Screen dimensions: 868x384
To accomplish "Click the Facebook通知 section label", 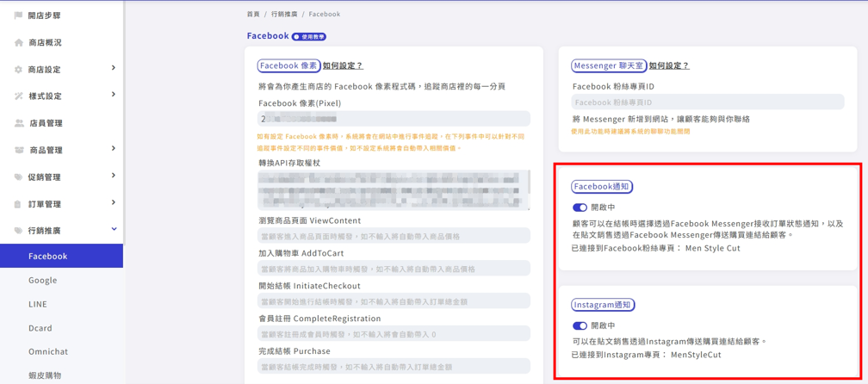I will pyautogui.click(x=602, y=187).
